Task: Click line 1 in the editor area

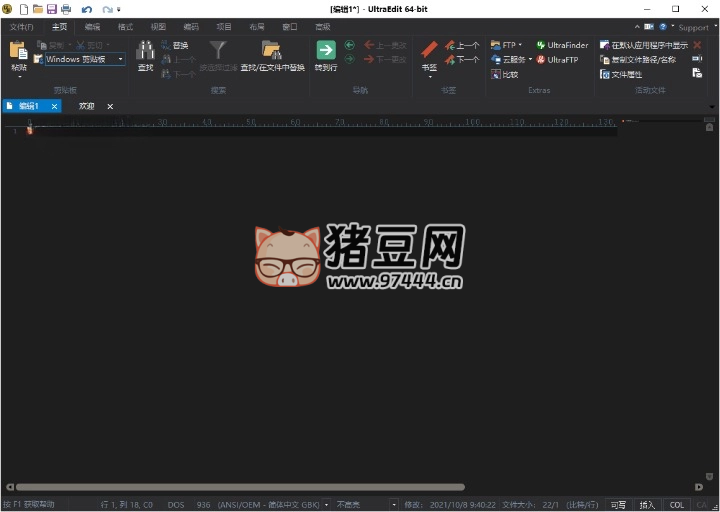Action: tap(321, 131)
